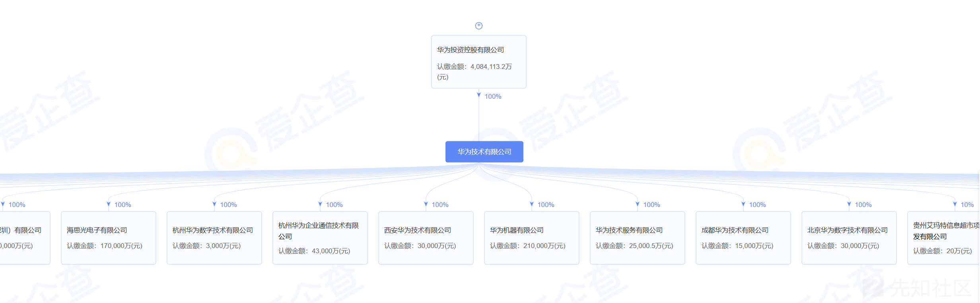
Task: Click 认缴金额 25,000.5万(元) text
Action: pos(634,246)
